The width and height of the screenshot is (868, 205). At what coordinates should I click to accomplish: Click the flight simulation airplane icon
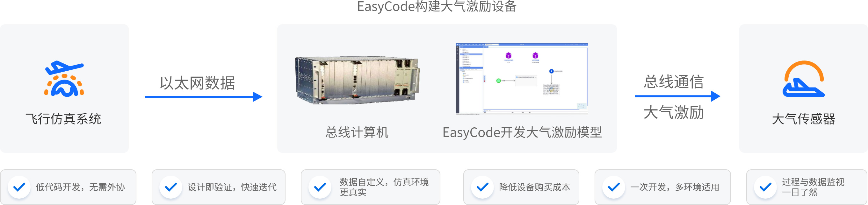(x=64, y=79)
